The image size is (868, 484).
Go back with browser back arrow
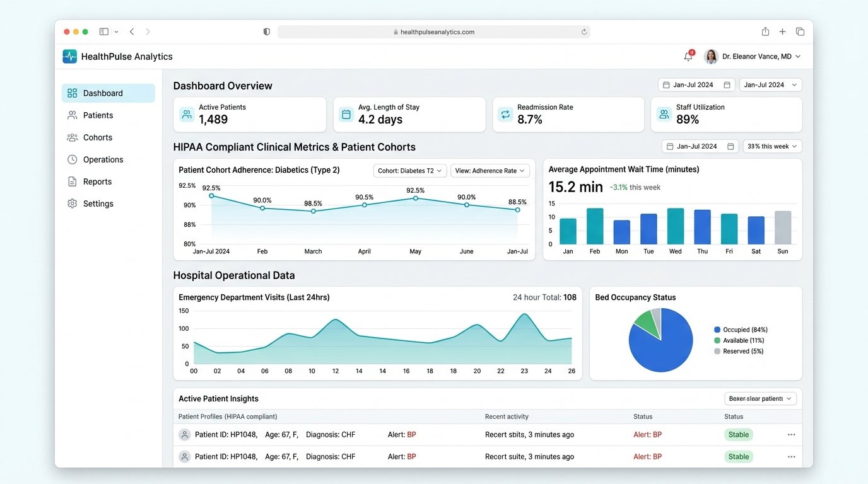click(132, 32)
